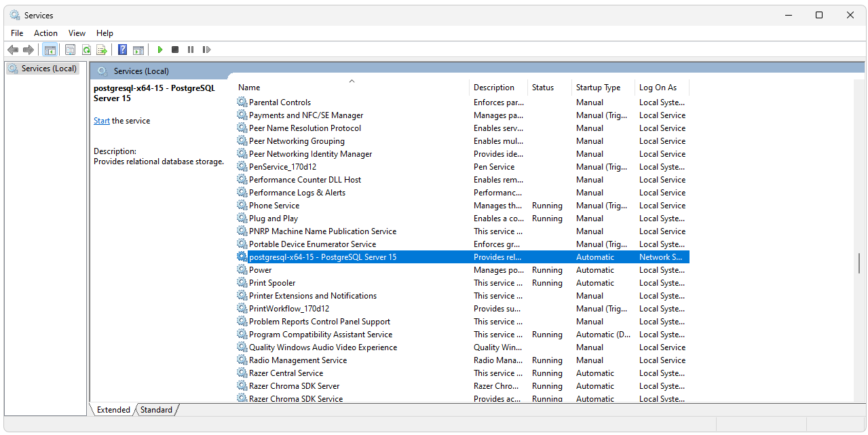Sort services by the Name column header
The height and width of the screenshot is (435, 868).
(352, 88)
